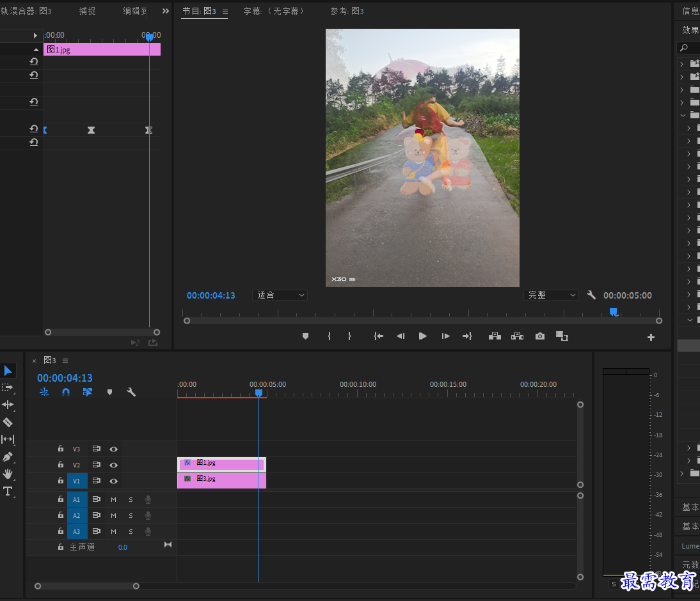The image size is (700, 601).
Task: Enable voice-over record on track A1
Action: (x=148, y=500)
